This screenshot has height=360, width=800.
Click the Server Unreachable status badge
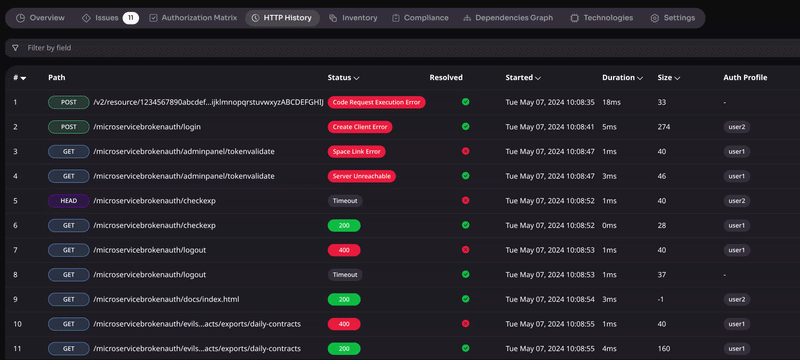click(362, 176)
